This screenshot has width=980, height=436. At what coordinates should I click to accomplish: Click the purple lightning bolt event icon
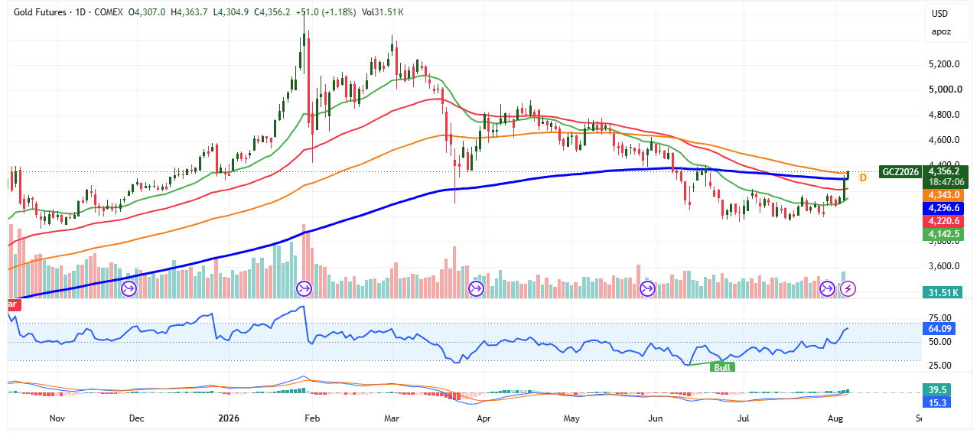click(848, 288)
